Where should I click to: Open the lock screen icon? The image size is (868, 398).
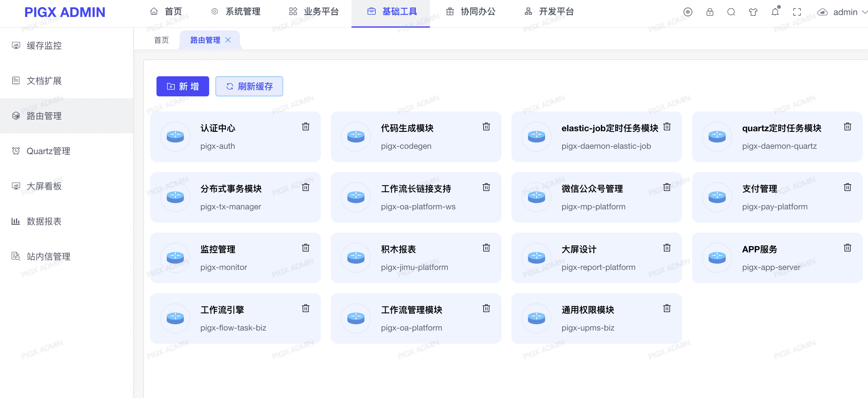[x=710, y=12]
